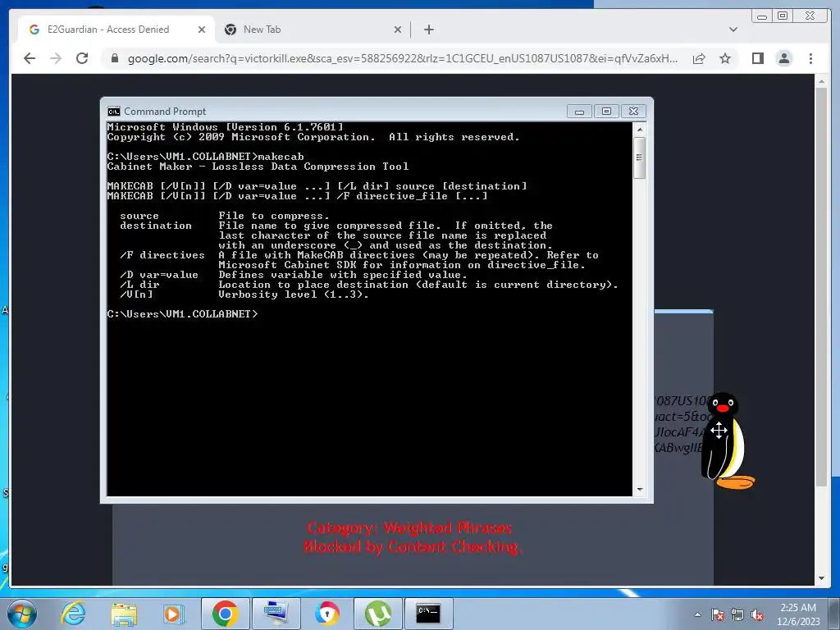This screenshot has width=840, height=630.
Task: Minimize the Chrome browser window
Action: click(x=762, y=16)
